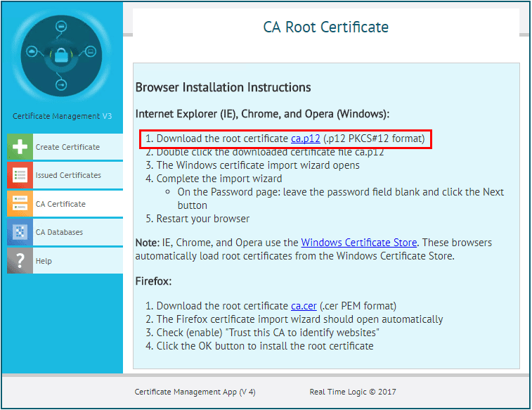The height and width of the screenshot is (410, 532).
Task: Click the red Issued Certificates list icon
Action: tap(20, 175)
